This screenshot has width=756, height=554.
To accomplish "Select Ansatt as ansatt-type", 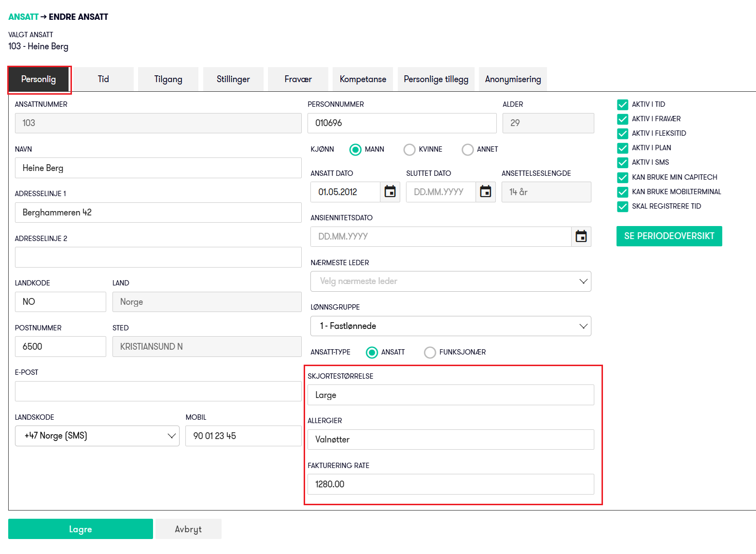I will [372, 352].
